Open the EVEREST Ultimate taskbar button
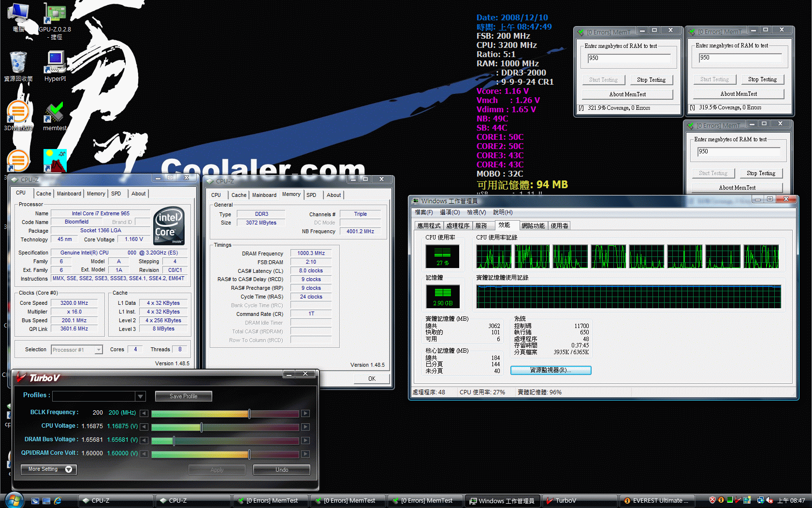 point(657,501)
